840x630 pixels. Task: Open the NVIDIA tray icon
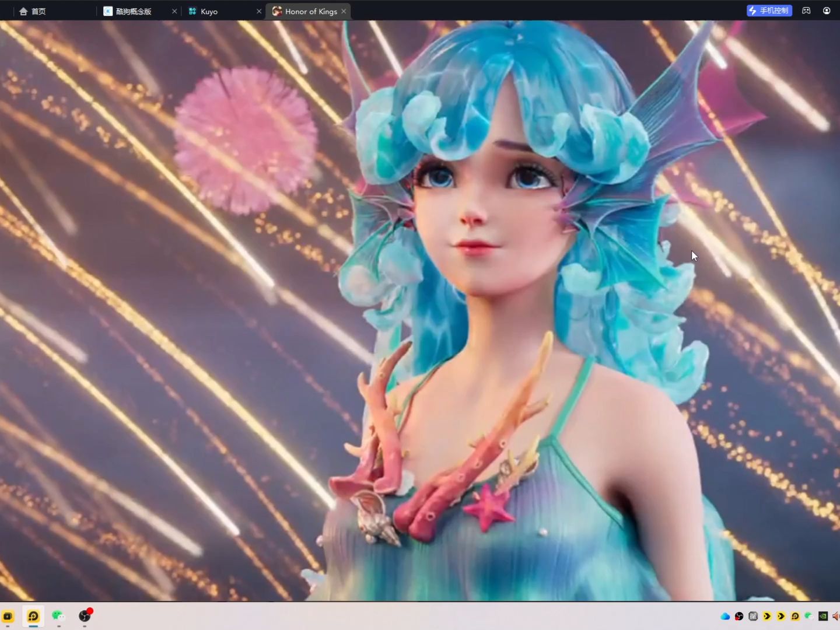(823, 616)
